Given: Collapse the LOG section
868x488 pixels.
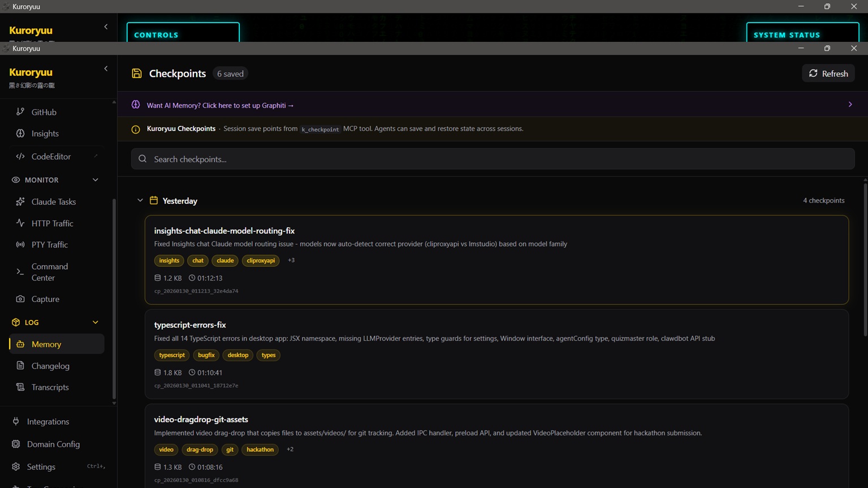Looking at the screenshot, I should [x=95, y=322].
